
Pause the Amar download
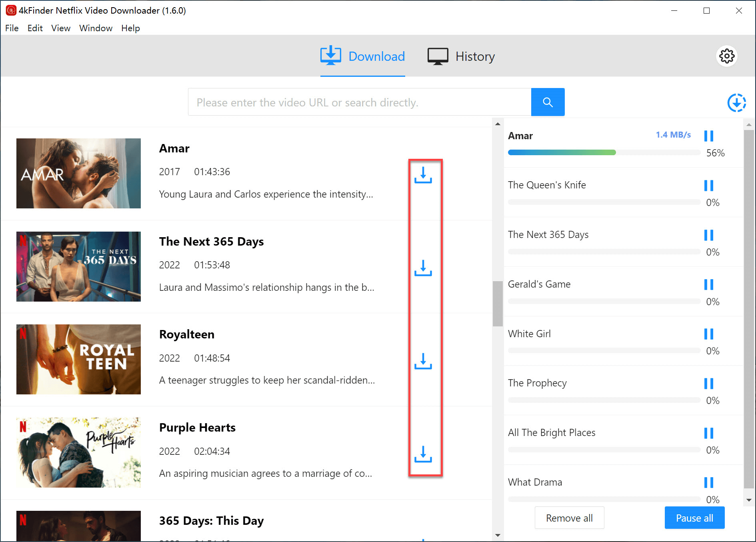(708, 136)
